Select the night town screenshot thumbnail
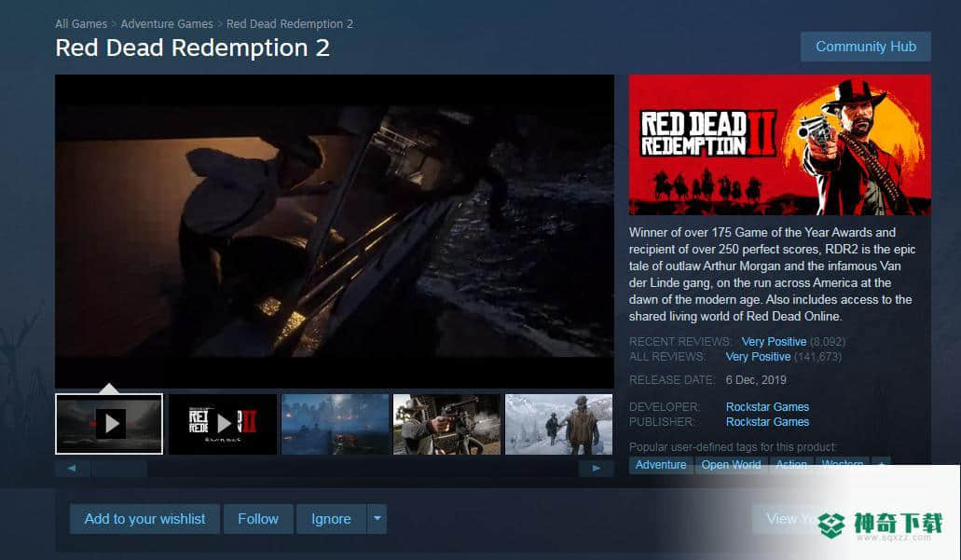Screen dimensions: 961x560 pos(335,424)
